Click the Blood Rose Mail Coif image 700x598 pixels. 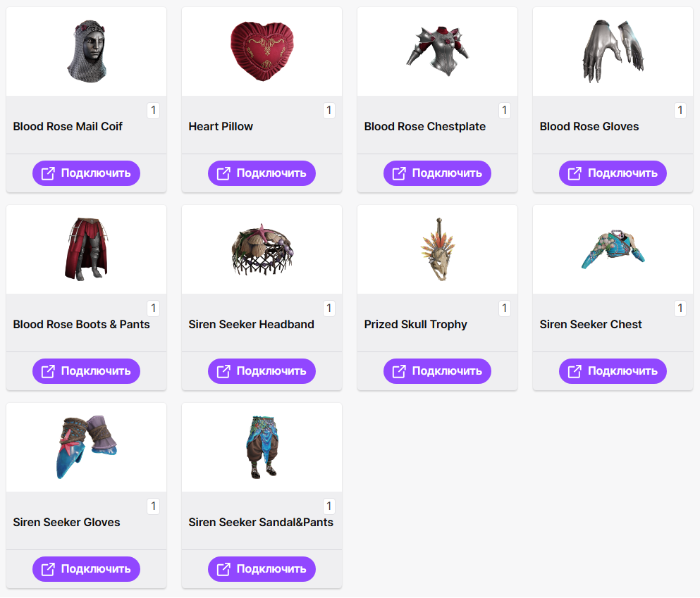[87, 51]
